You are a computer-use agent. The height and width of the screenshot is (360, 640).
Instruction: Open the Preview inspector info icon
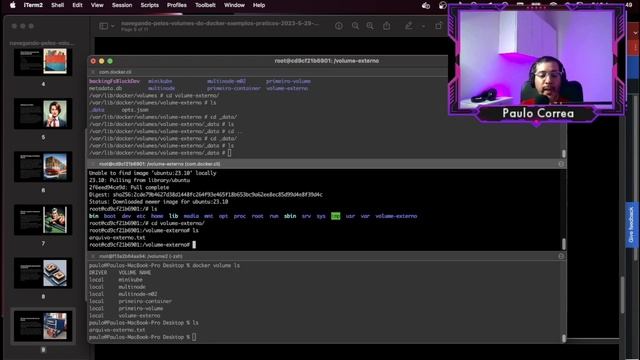(339, 26)
